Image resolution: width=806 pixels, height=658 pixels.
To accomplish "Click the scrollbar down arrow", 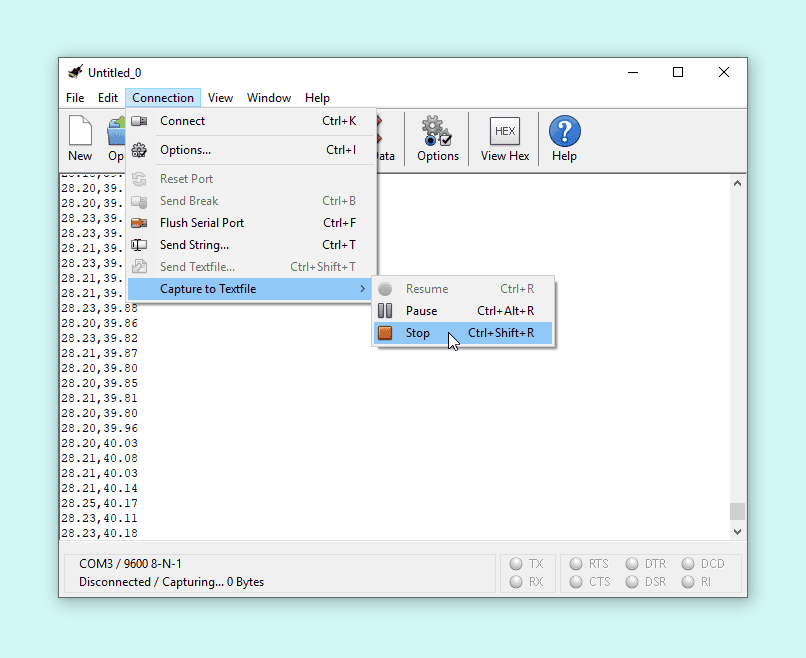I will pyautogui.click(x=737, y=533).
